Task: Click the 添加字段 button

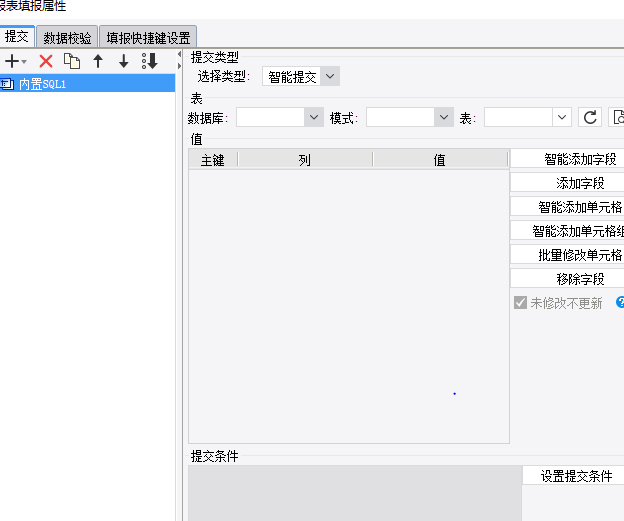Action: (x=567, y=183)
